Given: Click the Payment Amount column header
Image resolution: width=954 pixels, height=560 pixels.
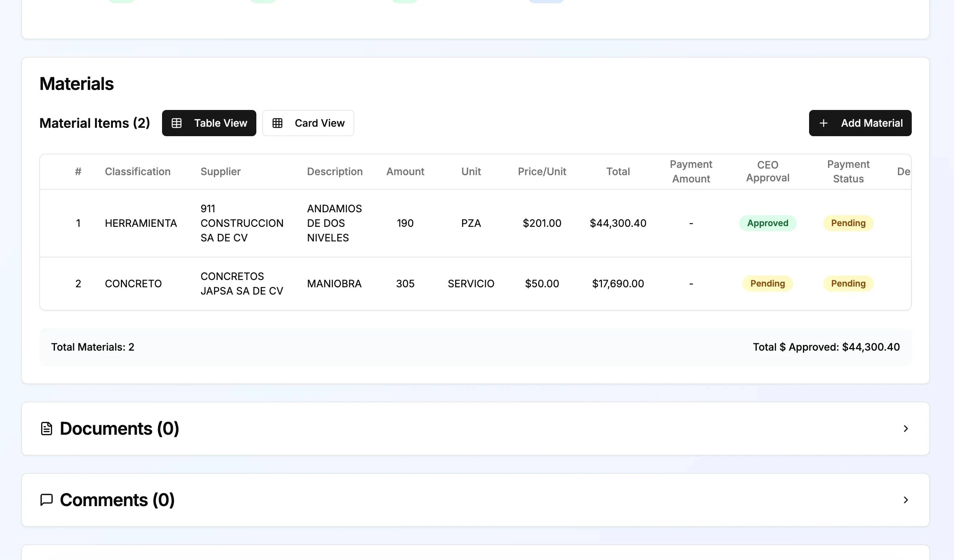Looking at the screenshot, I should tap(691, 171).
